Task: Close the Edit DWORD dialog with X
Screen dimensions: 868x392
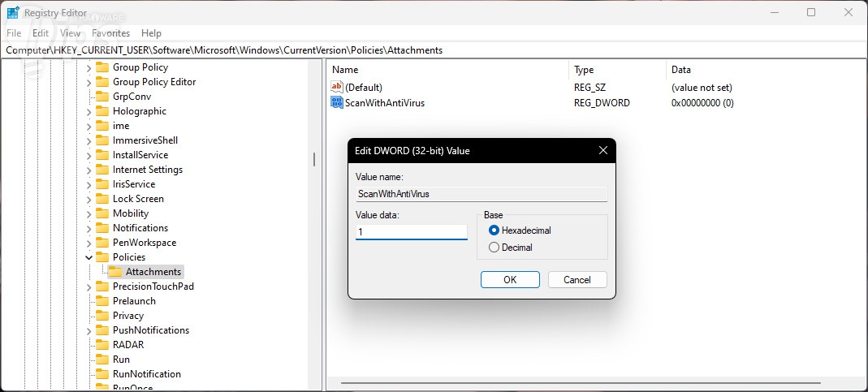Action: (602, 150)
